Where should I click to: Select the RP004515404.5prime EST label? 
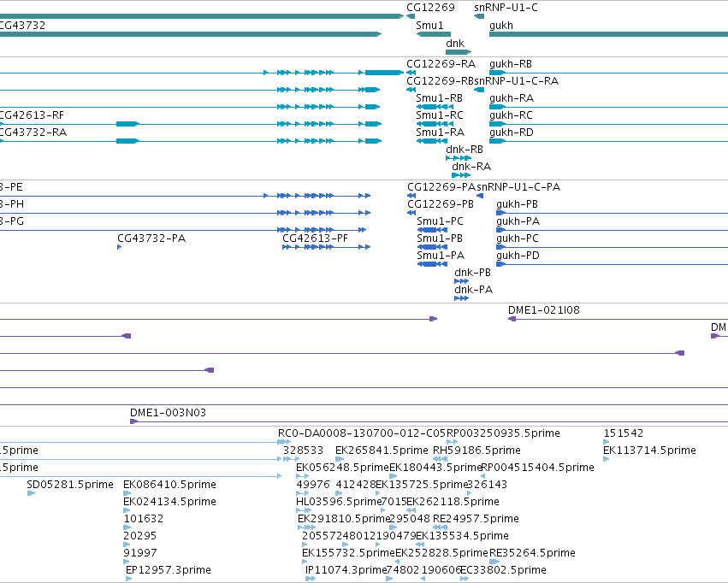[537, 468]
